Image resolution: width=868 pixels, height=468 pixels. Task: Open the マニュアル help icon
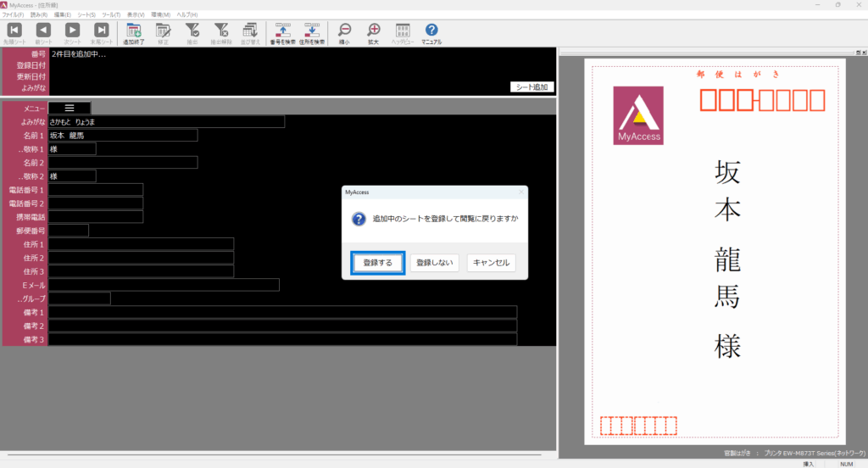(431, 31)
